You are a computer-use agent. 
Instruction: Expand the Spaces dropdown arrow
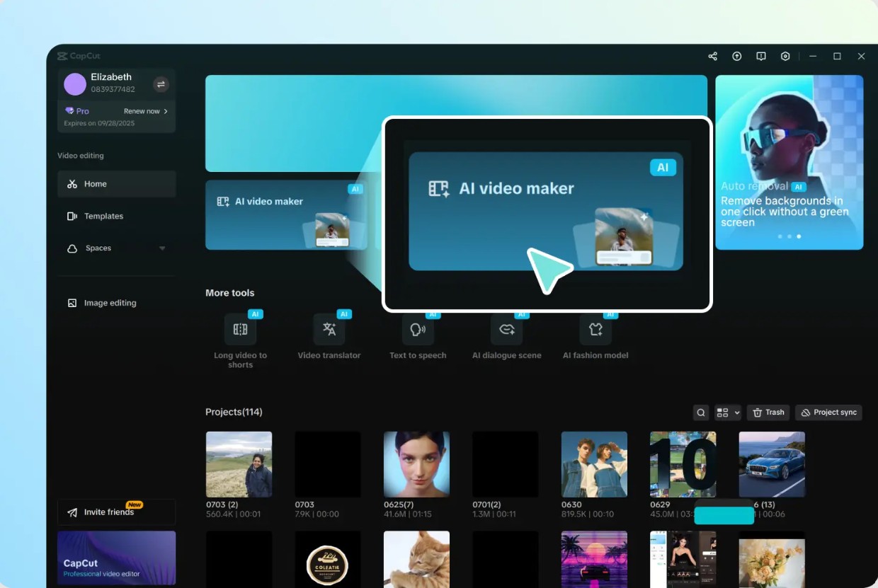pos(162,248)
